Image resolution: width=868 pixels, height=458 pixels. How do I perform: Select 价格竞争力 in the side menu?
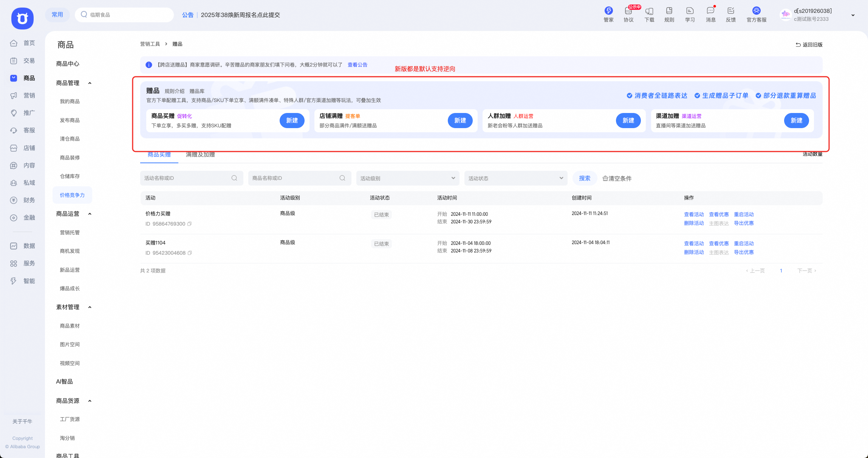point(72,195)
